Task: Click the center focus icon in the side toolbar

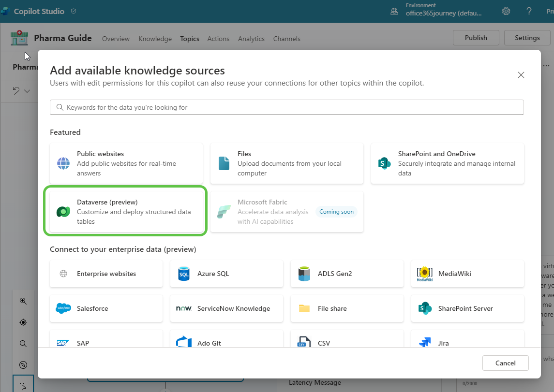Action: click(x=23, y=322)
